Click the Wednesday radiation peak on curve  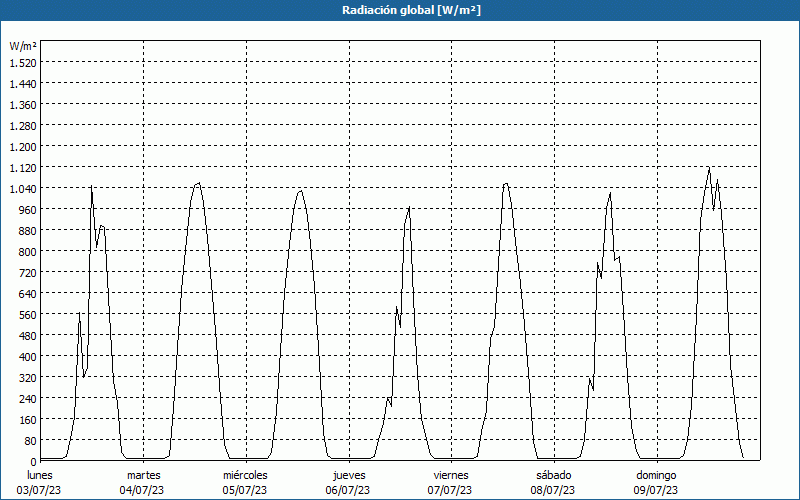coord(300,191)
